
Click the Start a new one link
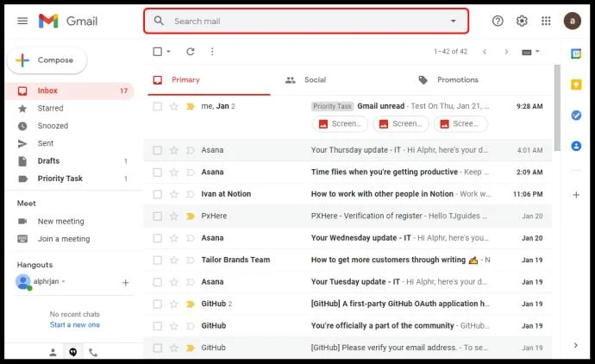75,325
